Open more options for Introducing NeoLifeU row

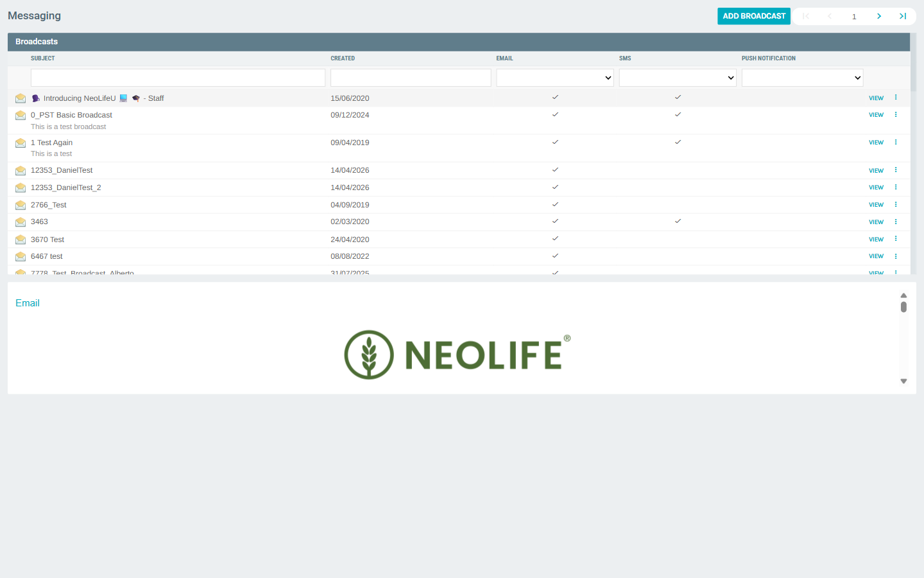896,98
